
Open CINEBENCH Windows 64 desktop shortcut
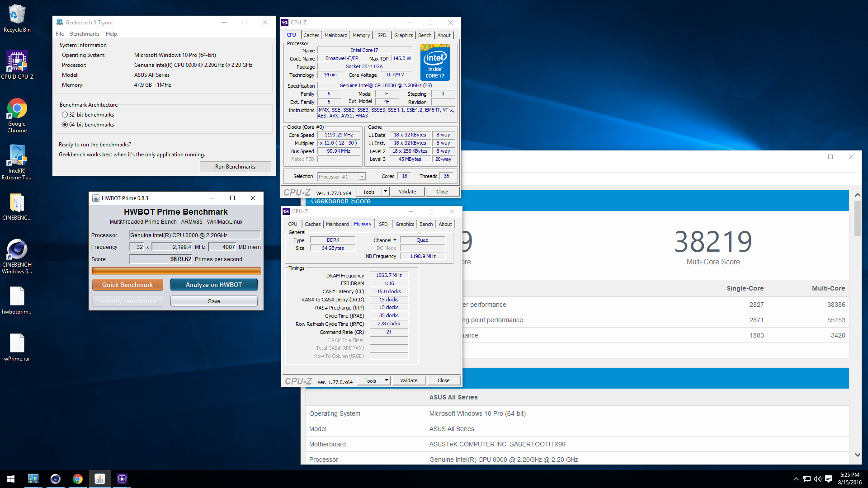tap(17, 256)
